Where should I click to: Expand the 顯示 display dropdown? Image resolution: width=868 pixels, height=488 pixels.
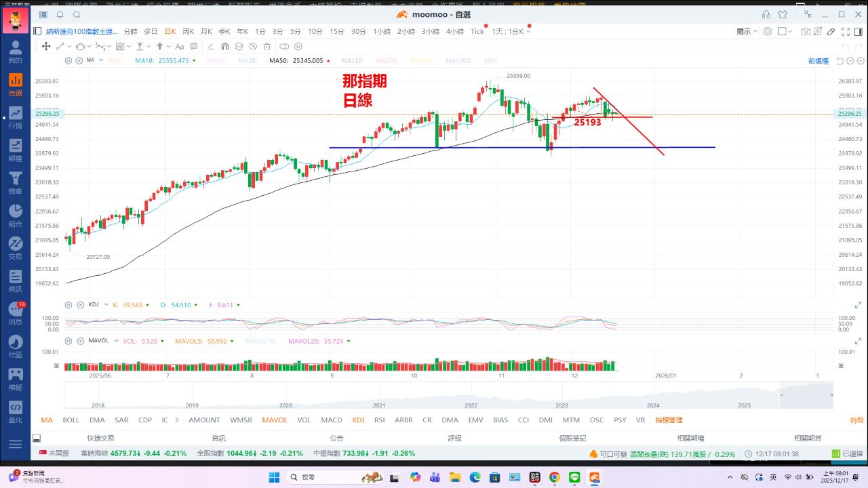click(x=747, y=31)
